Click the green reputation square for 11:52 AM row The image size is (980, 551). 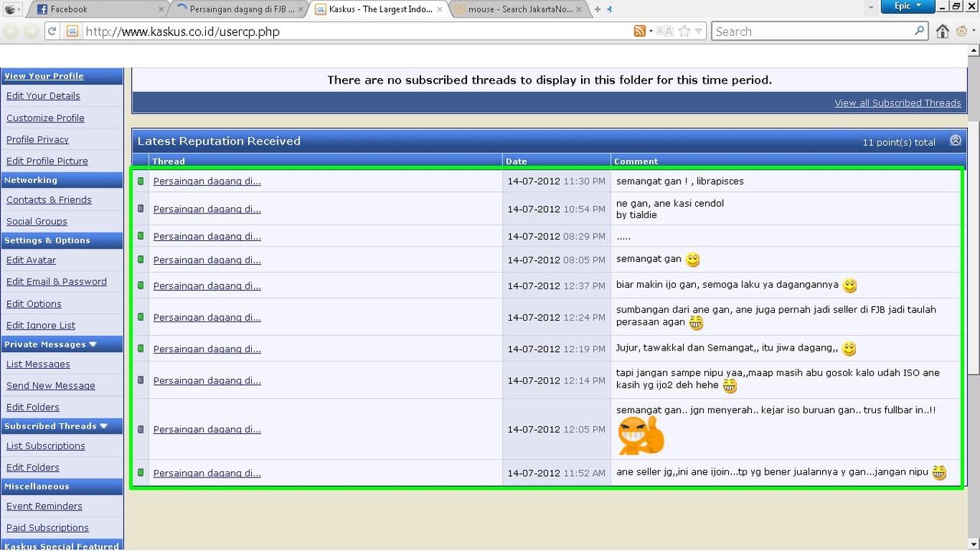[141, 473]
